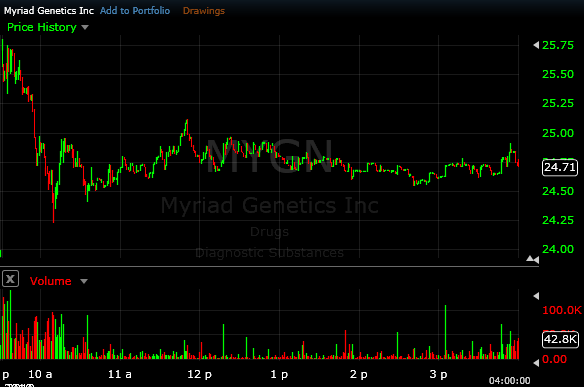Viewport: 584px width, 387px height.
Task: Click the arrow marker beside 25.75
Action: coord(536,45)
